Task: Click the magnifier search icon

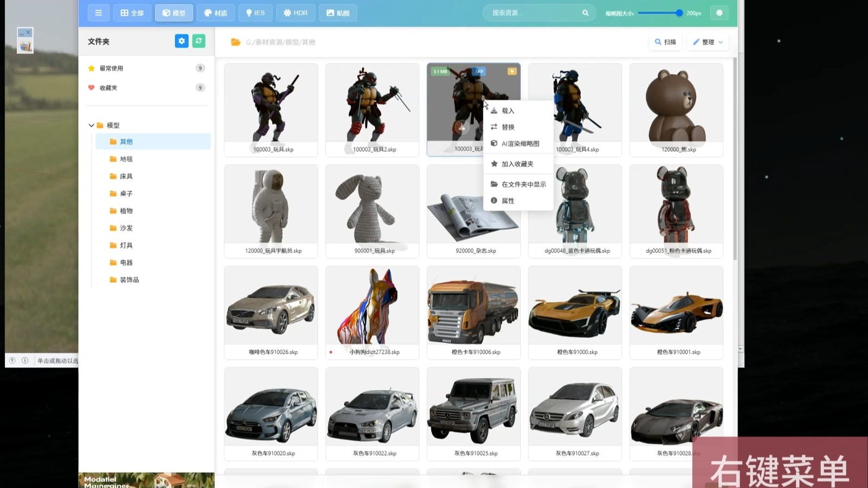Action: pyautogui.click(x=585, y=13)
